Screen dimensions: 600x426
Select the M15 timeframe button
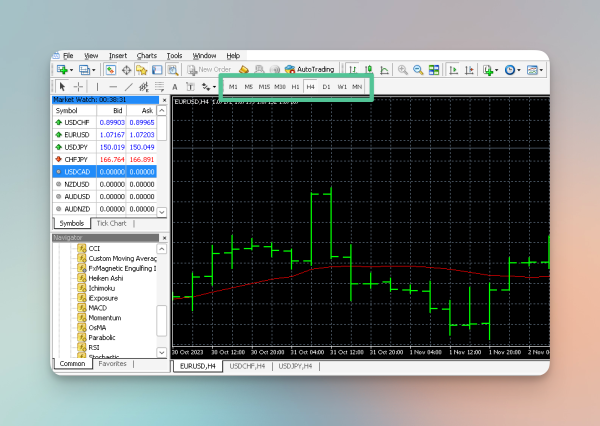pos(264,87)
